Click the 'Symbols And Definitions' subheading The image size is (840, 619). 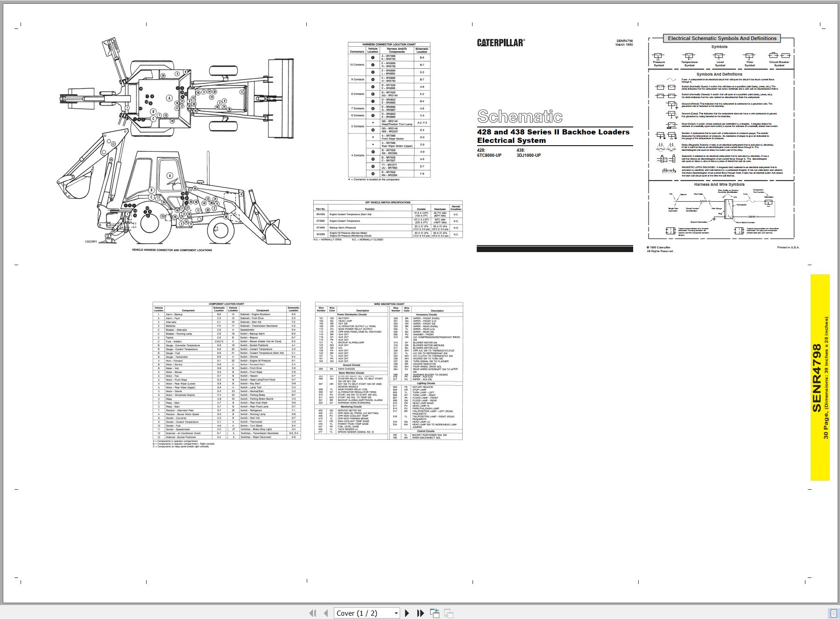[719, 74]
